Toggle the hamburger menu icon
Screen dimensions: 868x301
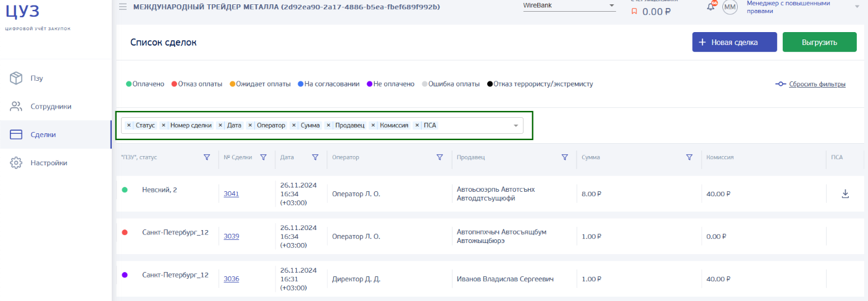[x=123, y=7]
